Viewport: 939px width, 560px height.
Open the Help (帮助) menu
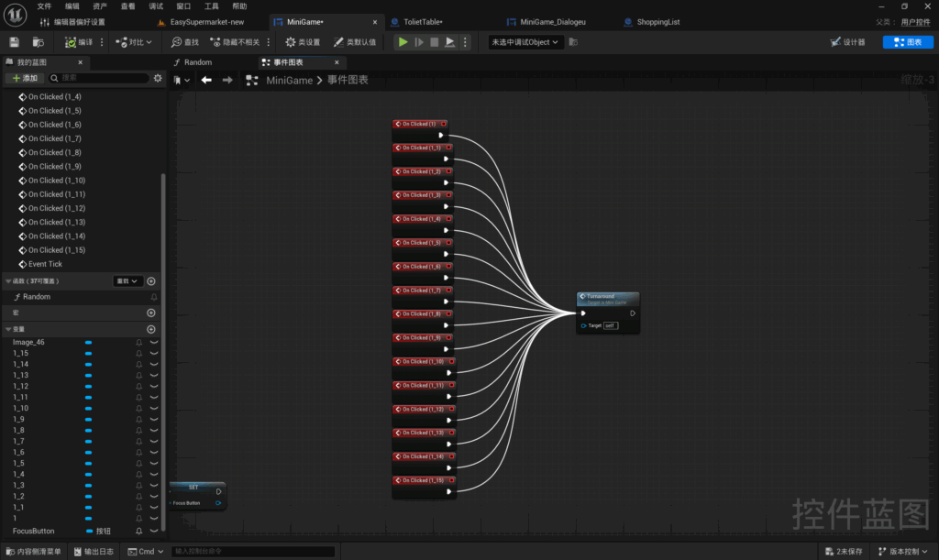[x=239, y=6]
